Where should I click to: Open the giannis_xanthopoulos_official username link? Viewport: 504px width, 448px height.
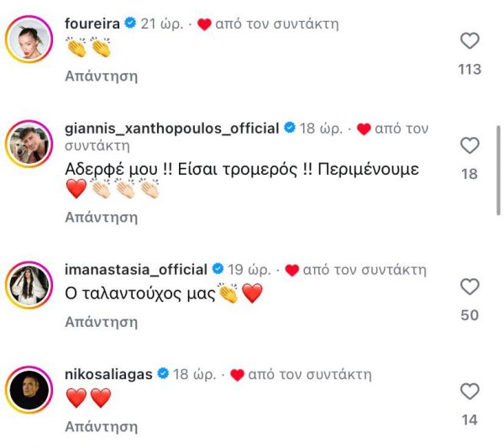click(x=171, y=129)
